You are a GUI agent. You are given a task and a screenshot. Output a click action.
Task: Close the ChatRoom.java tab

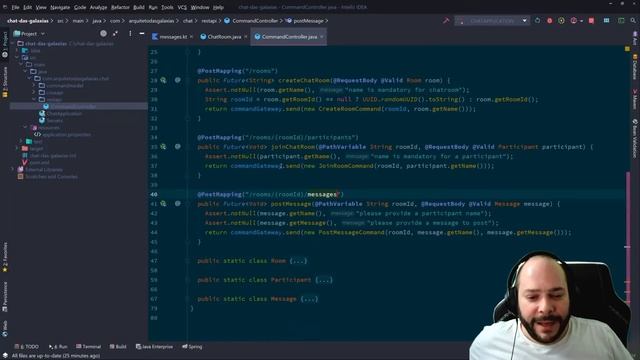246,37
